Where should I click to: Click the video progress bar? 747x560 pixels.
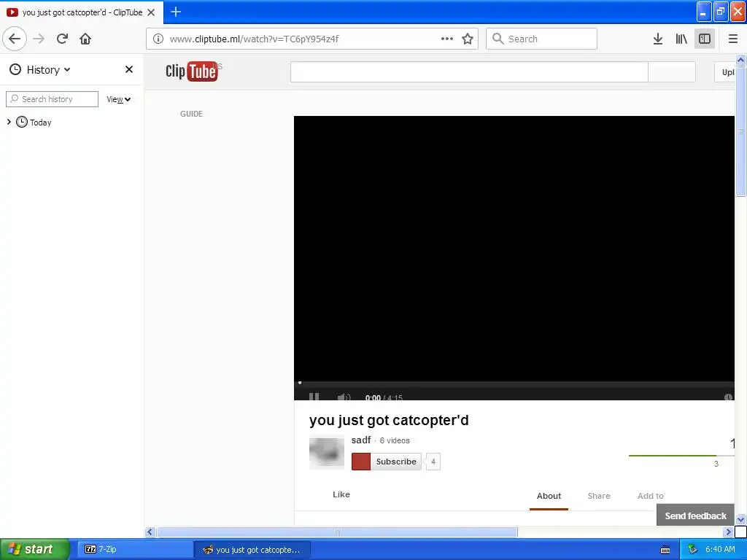coord(514,382)
